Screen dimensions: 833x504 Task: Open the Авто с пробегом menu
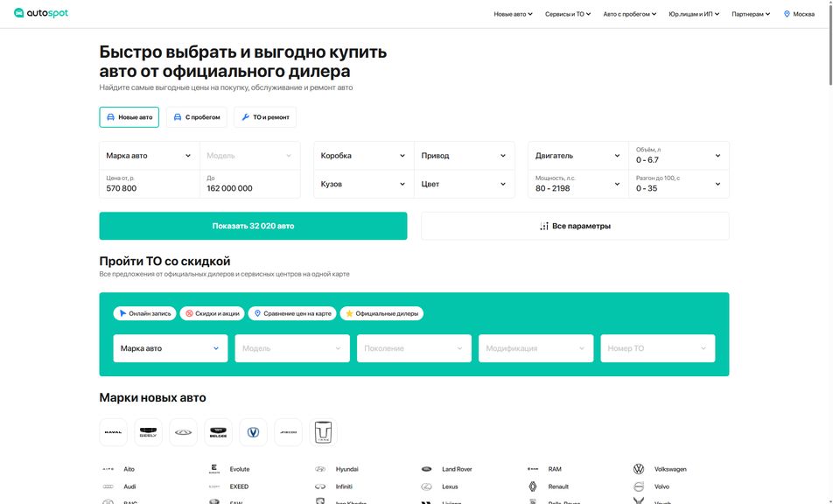point(629,14)
